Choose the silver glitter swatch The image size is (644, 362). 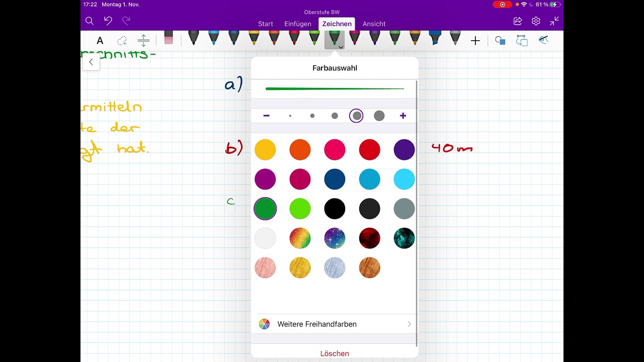(335, 267)
